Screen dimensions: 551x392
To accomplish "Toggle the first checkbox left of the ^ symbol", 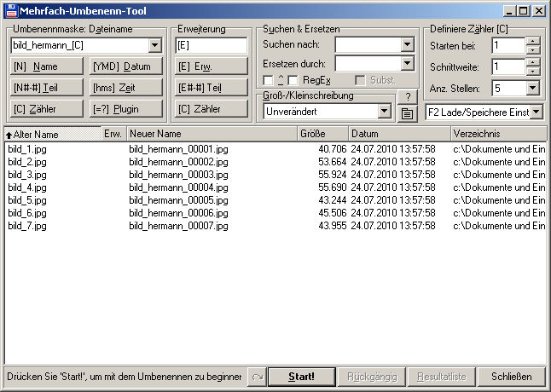I will click(x=268, y=80).
